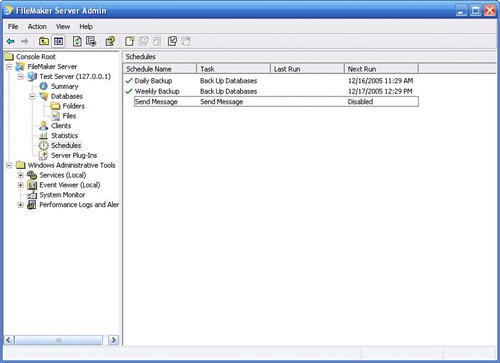Click the Help toolbar icon

tap(110, 41)
